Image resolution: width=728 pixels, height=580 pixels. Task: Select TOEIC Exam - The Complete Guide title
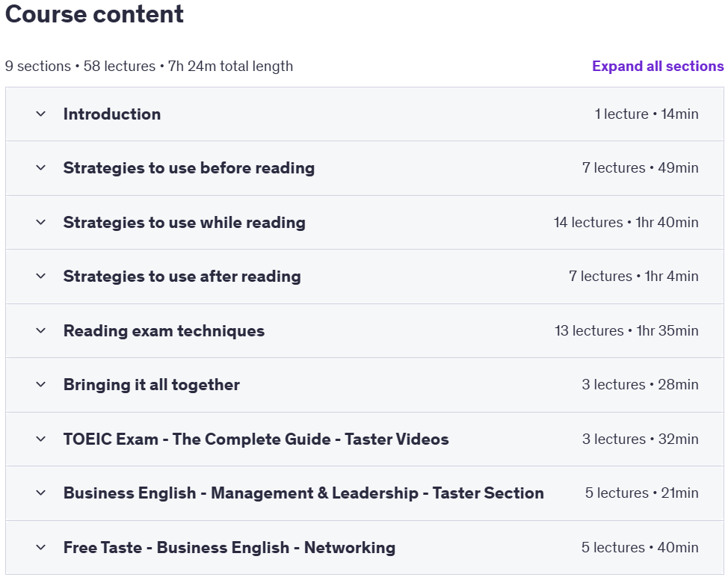256,439
